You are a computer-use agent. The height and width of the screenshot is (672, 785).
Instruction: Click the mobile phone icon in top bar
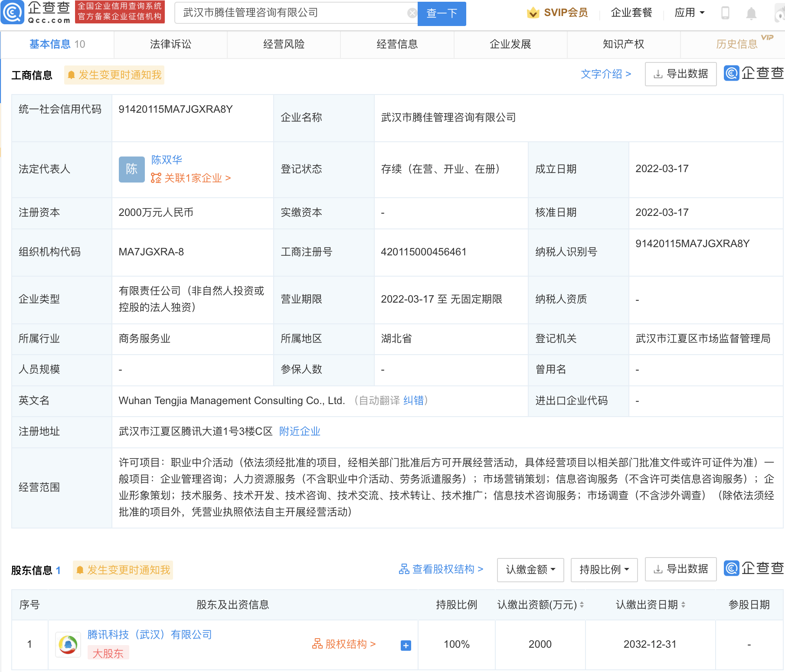pos(726,13)
